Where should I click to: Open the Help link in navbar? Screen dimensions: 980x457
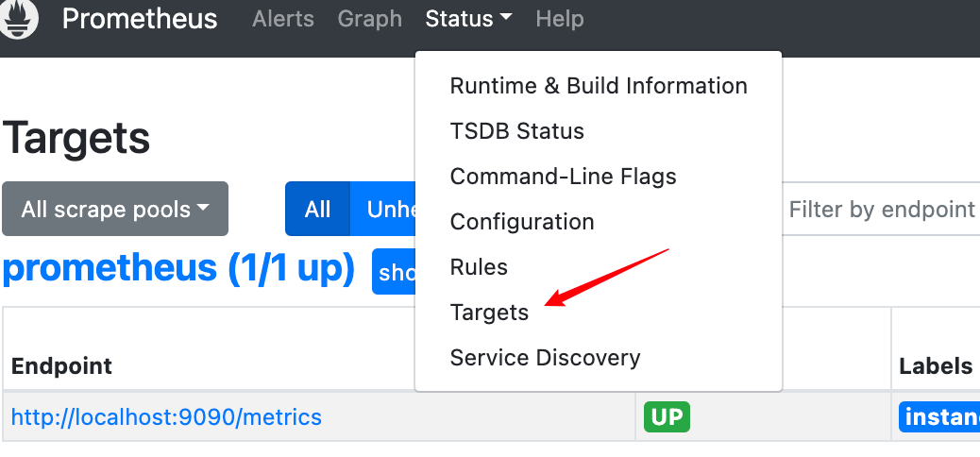tap(559, 19)
